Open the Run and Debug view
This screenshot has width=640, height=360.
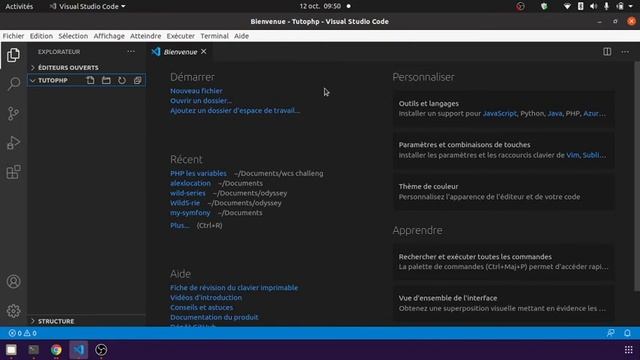click(13, 143)
